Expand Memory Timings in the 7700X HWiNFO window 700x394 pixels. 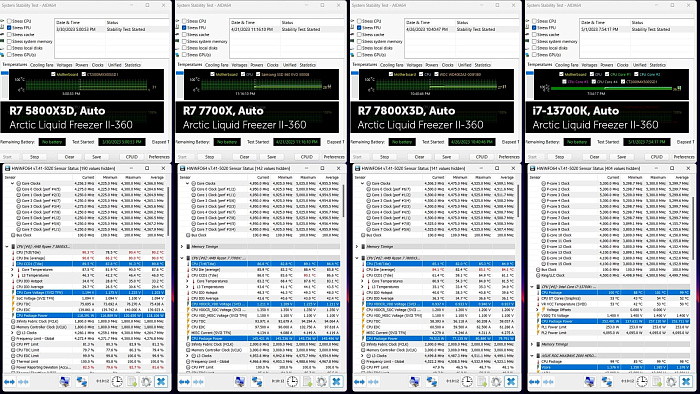182,246
